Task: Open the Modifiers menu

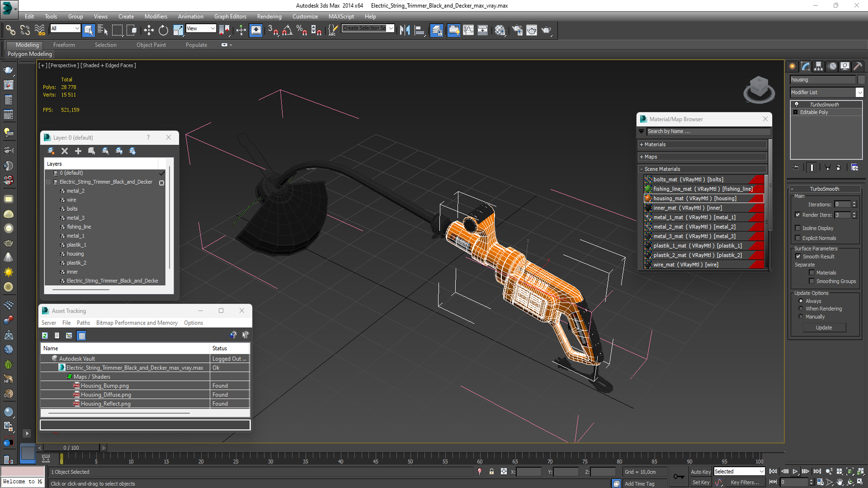Action: coord(156,16)
